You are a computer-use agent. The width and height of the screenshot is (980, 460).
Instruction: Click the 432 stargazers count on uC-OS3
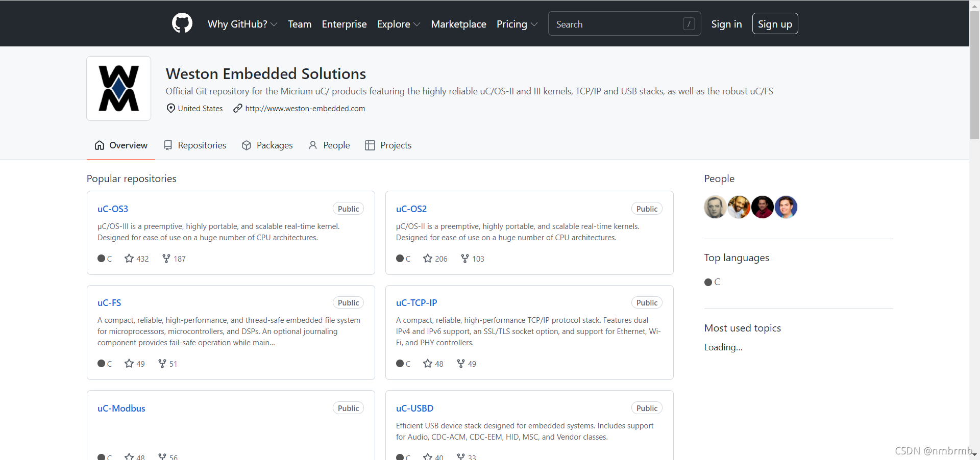pyautogui.click(x=142, y=259)
